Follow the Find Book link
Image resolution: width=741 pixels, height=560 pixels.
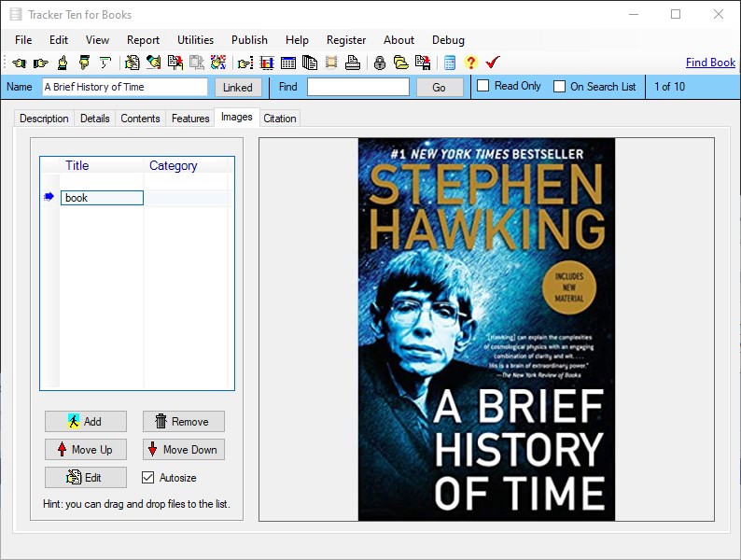[x=710, y=63]
